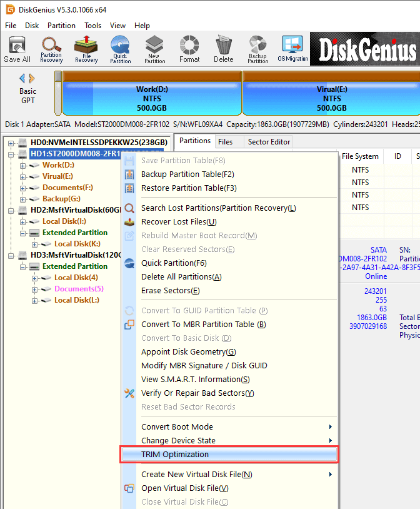Switch to the Files tab
The height and width of the screenshot is (509, 420).
[x=226, y=142]
